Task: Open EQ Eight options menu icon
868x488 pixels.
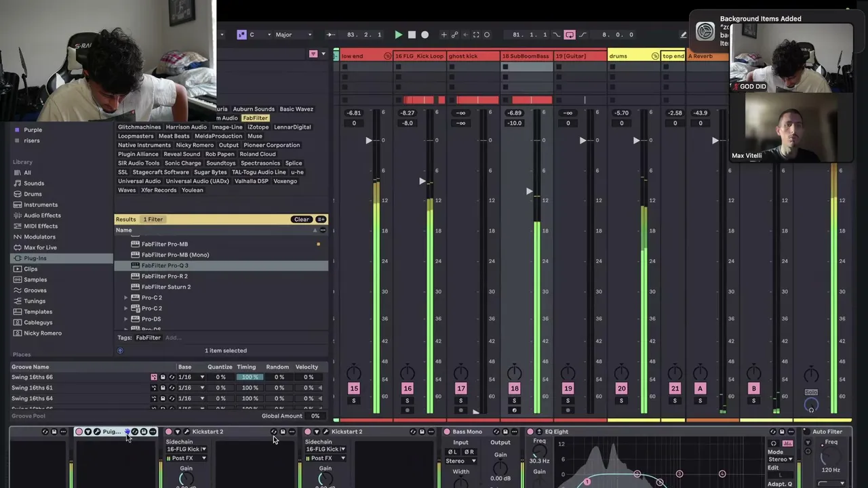Action: tap(791, 432)
